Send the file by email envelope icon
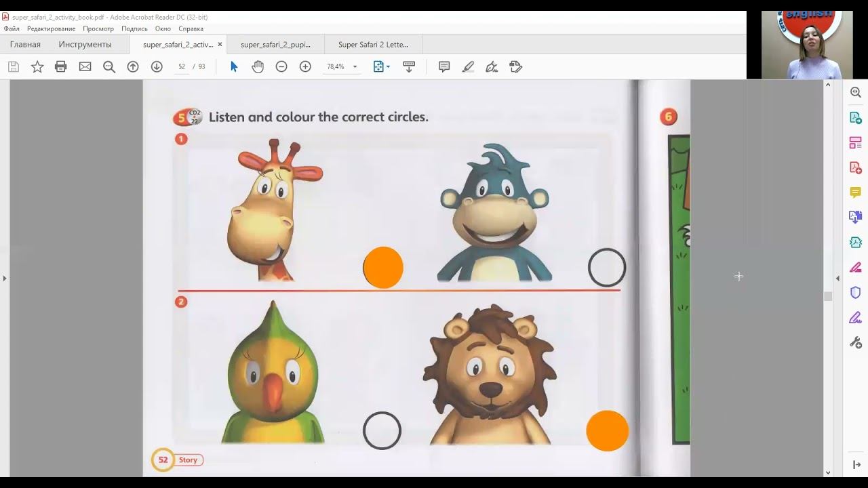Viewport: 868px width, 488px height. (85, 66)
